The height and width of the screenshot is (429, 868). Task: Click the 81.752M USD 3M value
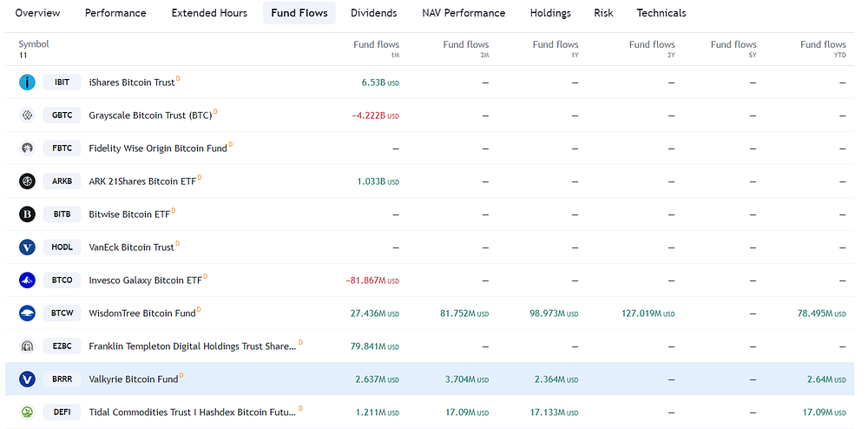pos(464,313)
